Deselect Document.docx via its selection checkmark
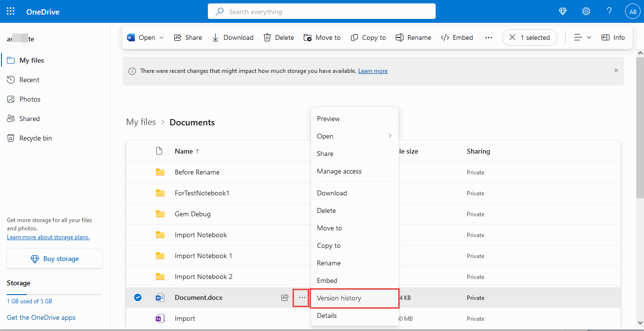This screenshot has height=331, width=644. click(x=137, y=297)
